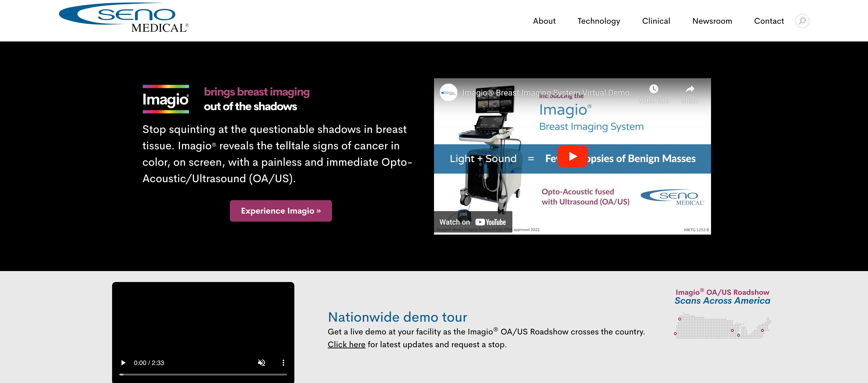This screenshot has width=868, height=383.
Task: Play the YouTube video with red button
Action: click(x=572, y=156)
